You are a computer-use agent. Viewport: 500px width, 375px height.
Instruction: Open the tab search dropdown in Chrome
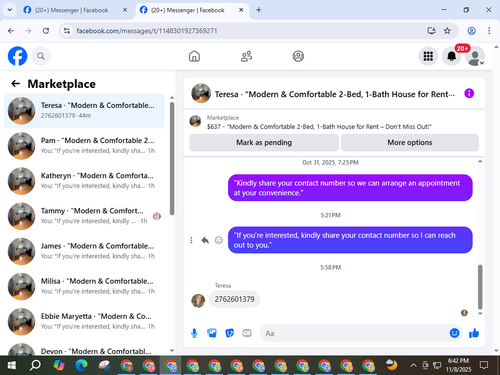(x=10, y=10)
